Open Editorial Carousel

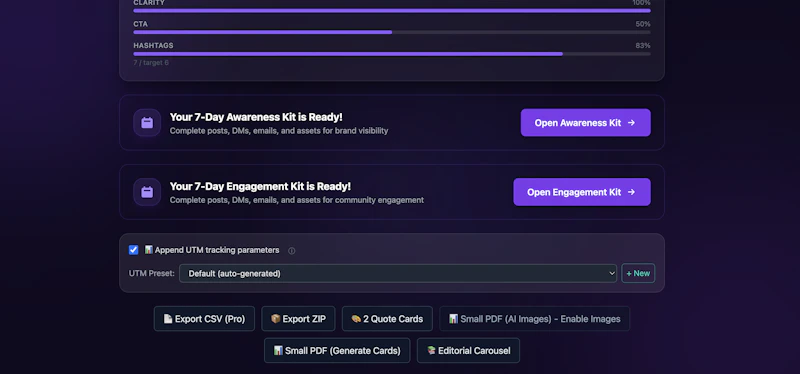tap(468, 351)
